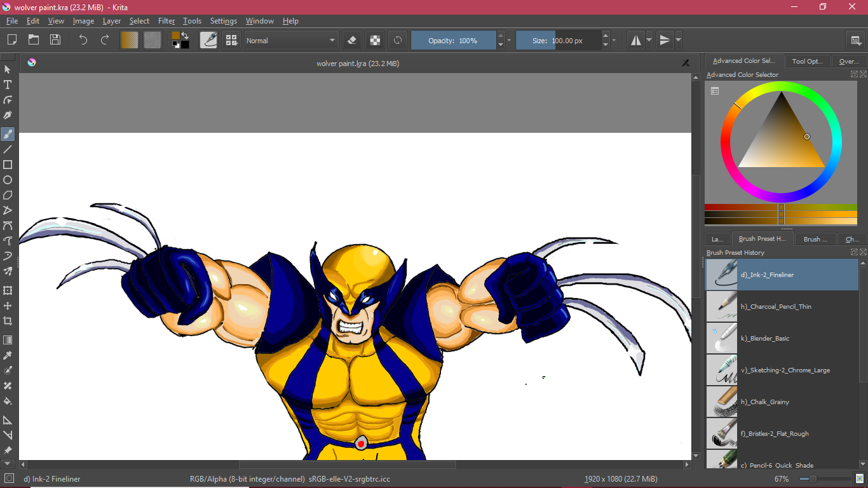868x488 pixels.
Task: Select the Transform tool
Action: click(8, 290)
